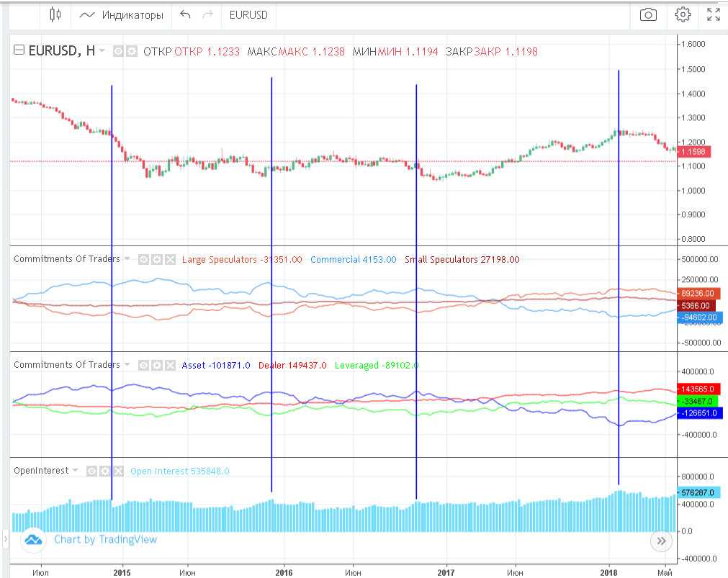Click the EURUSD symbol search field
This screenshot has width=728, height=578.
249,14
